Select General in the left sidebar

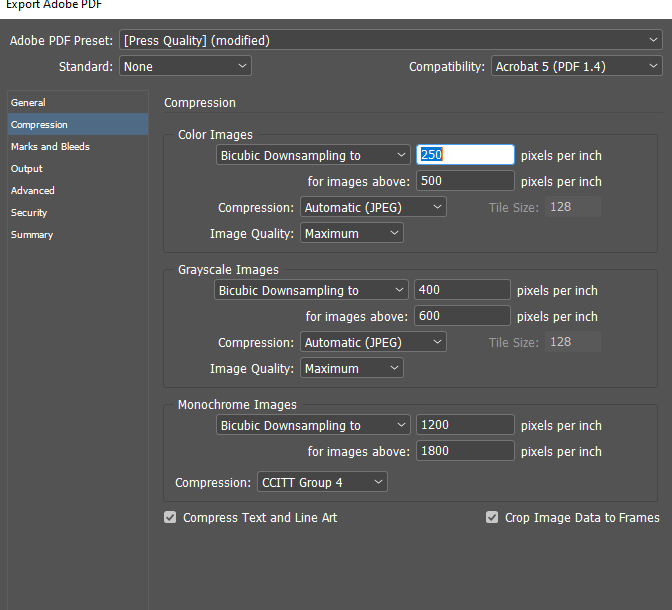[28, 103]
